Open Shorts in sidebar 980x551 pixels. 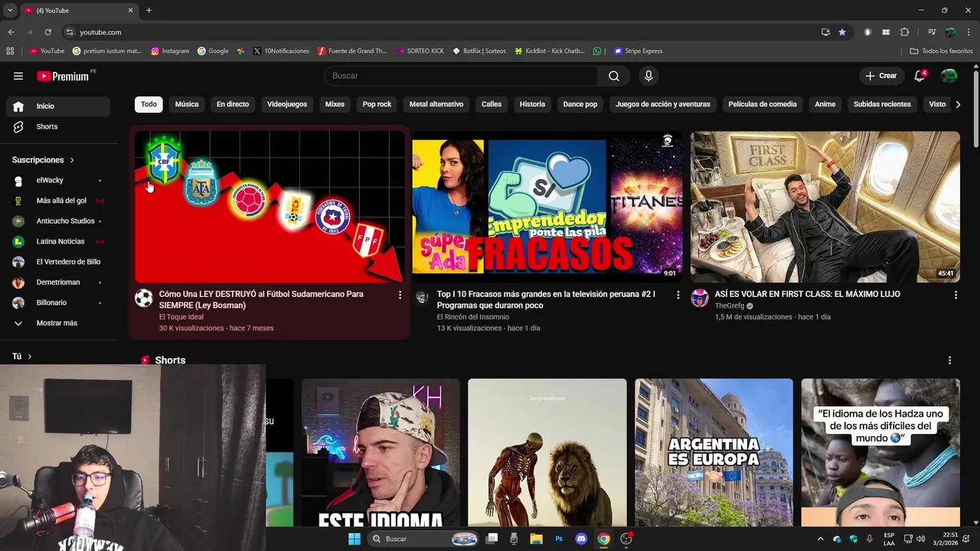[58, 126]
